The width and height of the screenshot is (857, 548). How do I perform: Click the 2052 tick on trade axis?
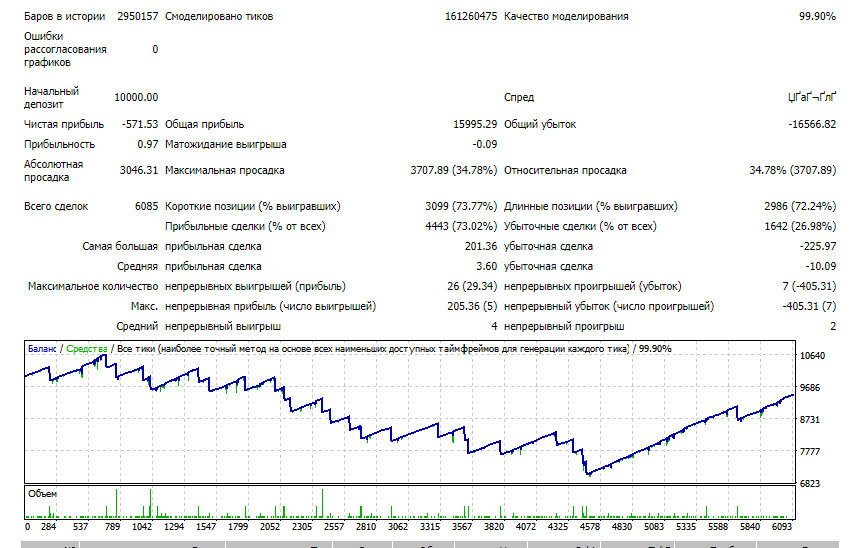270,527
